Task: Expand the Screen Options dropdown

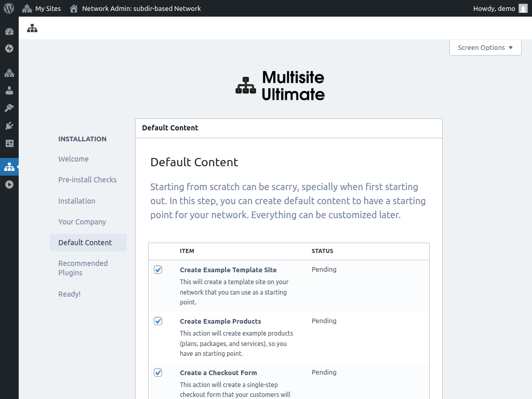Action: [x=485, y=47]
